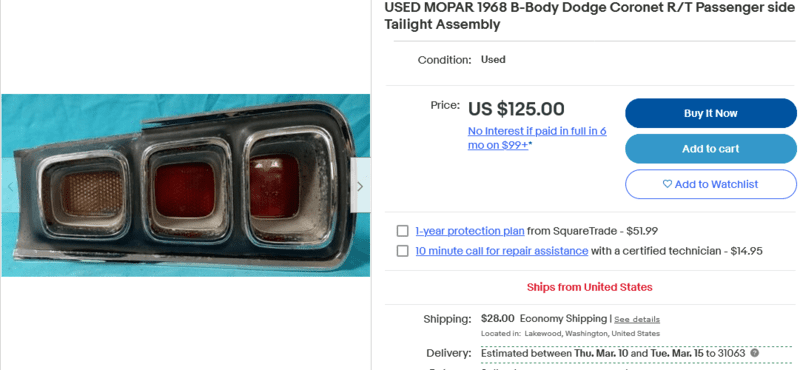View shipping See details link
This screenshot has height=370, width=800.
(637, 319)
